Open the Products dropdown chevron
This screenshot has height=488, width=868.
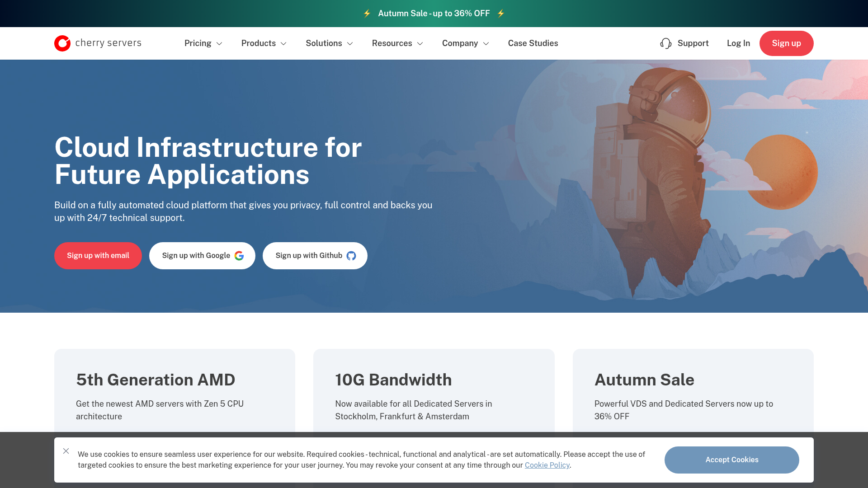coord(283,44)
